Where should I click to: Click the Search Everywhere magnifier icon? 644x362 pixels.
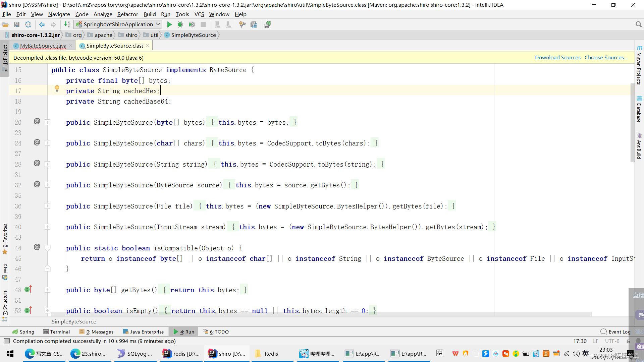click(x=638, y=24)
